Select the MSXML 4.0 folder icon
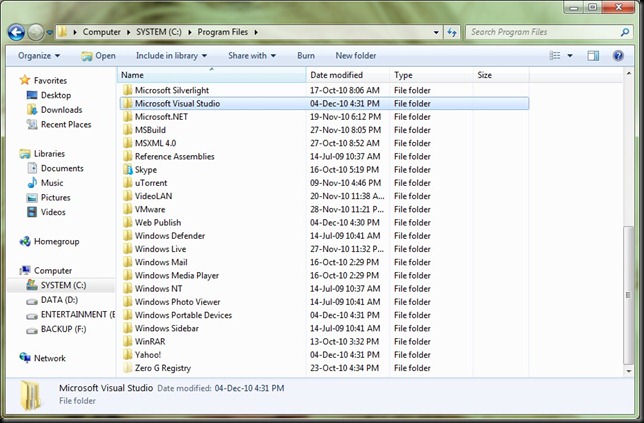This screenshot has width=644, height=423. [x=128, y=143]
